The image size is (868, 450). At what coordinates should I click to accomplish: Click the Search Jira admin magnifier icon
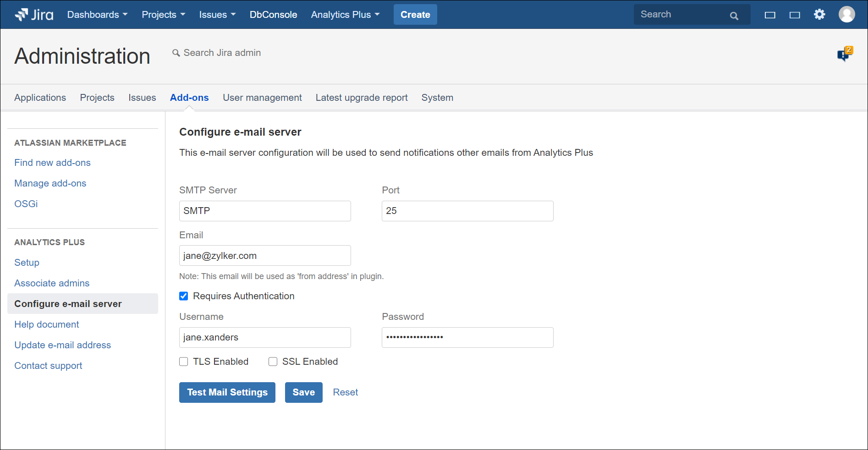point(176,53)
